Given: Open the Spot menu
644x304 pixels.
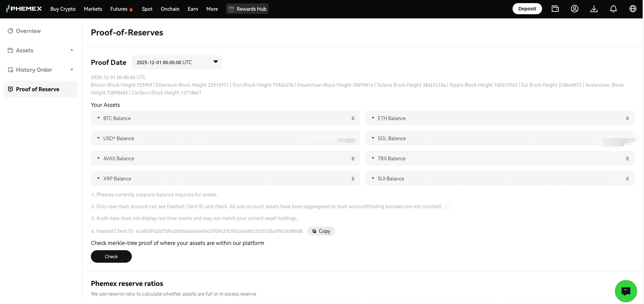Looking at the screenshot, I should point(147,9).
